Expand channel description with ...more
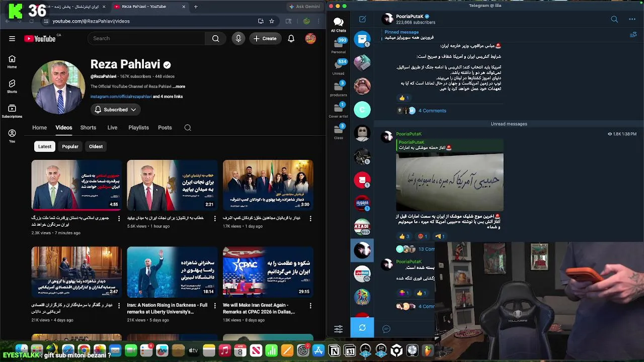Viewport: 644px width, 362px height. click(x=179, y=86)
